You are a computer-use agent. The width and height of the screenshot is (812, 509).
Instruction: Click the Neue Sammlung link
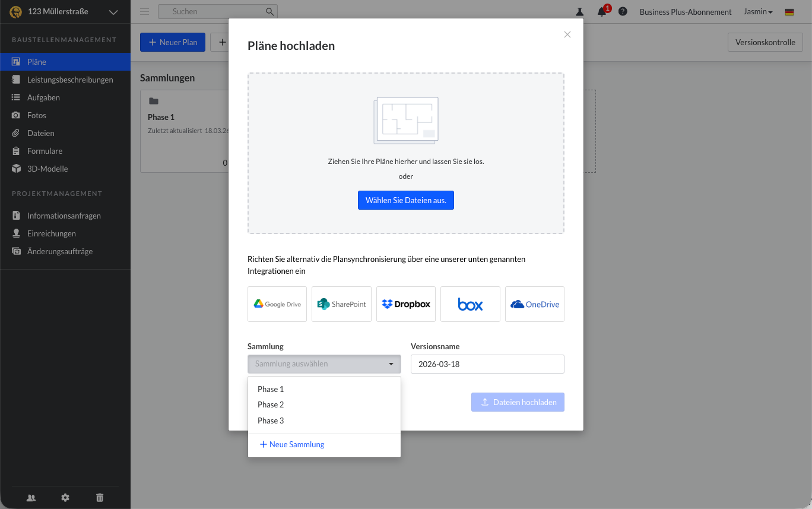pyautogui.click(x=292, y=444)
